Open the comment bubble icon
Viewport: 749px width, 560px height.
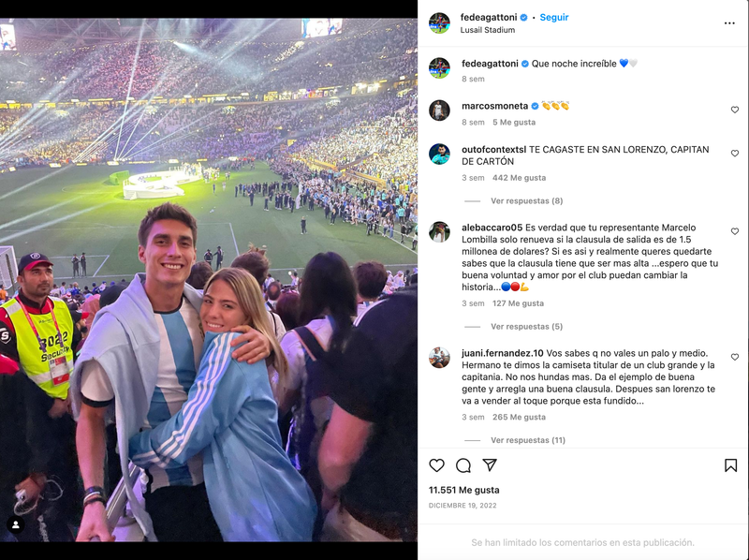point(463,465)
